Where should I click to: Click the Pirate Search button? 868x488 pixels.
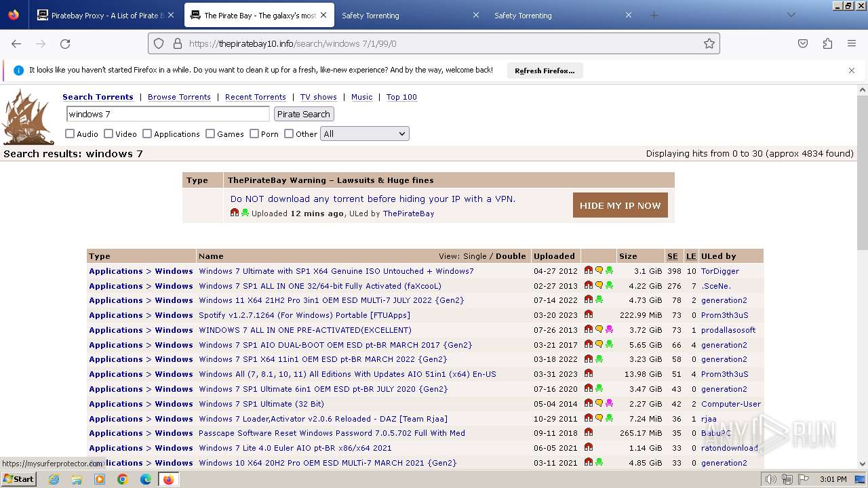click(304, 114)
